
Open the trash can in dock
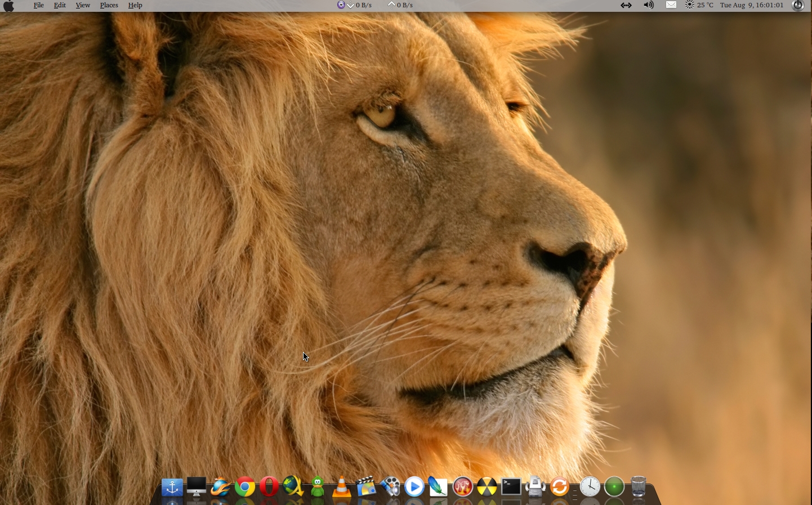639,487
